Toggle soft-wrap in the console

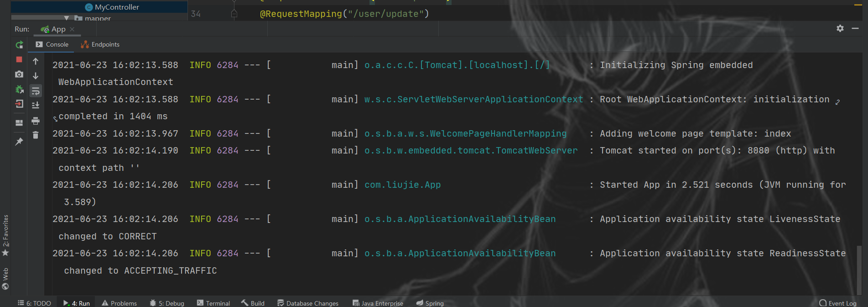click(36, 91)
